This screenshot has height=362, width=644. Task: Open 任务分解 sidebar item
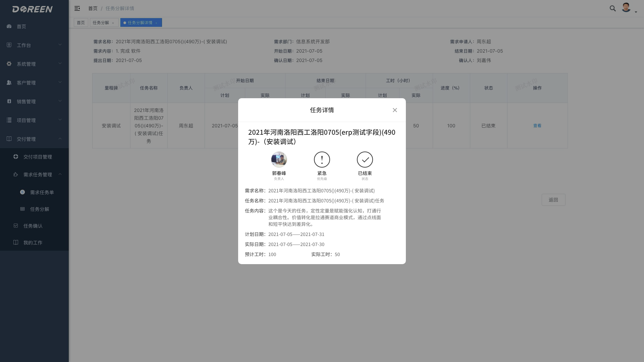(34, 209)
